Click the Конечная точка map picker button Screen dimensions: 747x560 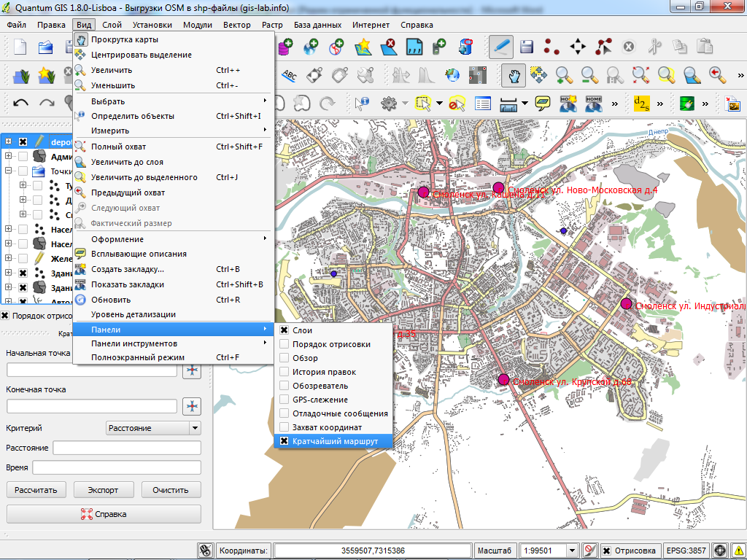(192, 406)
